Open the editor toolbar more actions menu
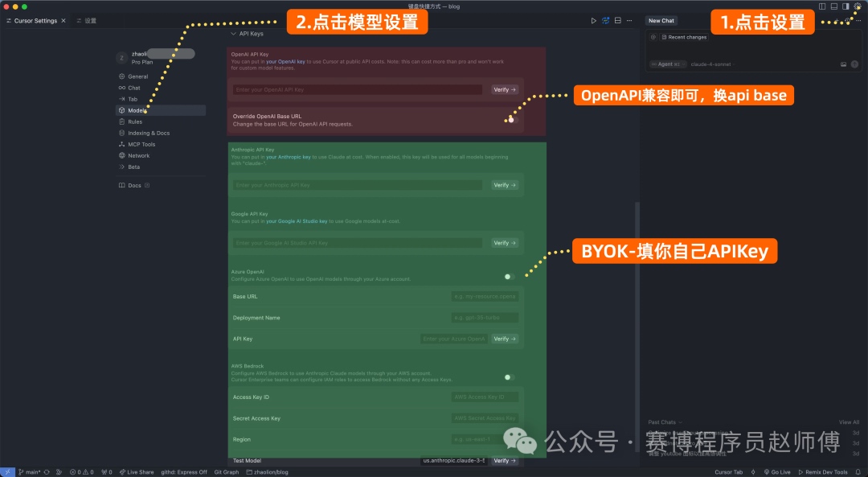The height and width of the screenshot is (477, 868). [629, 20]
